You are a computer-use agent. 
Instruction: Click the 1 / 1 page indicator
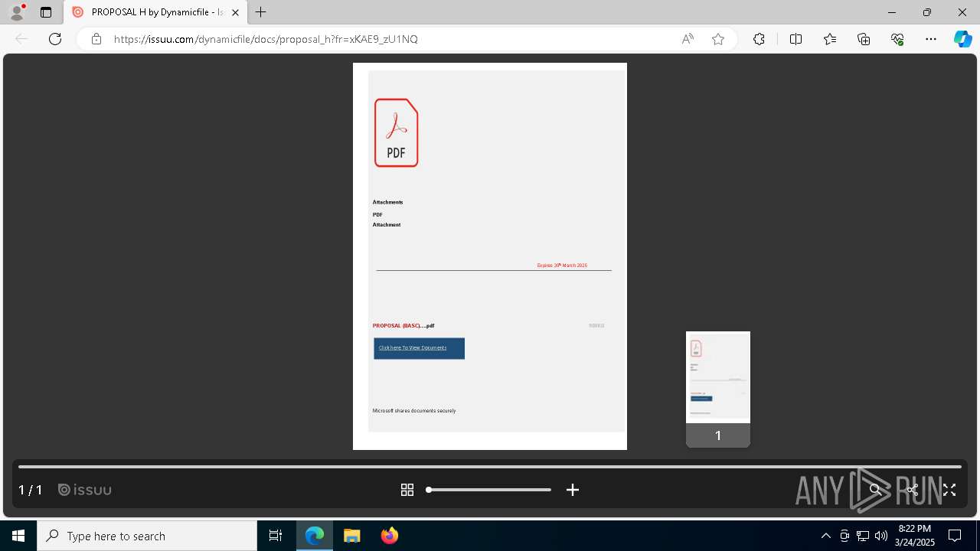[x=31, y=490]
